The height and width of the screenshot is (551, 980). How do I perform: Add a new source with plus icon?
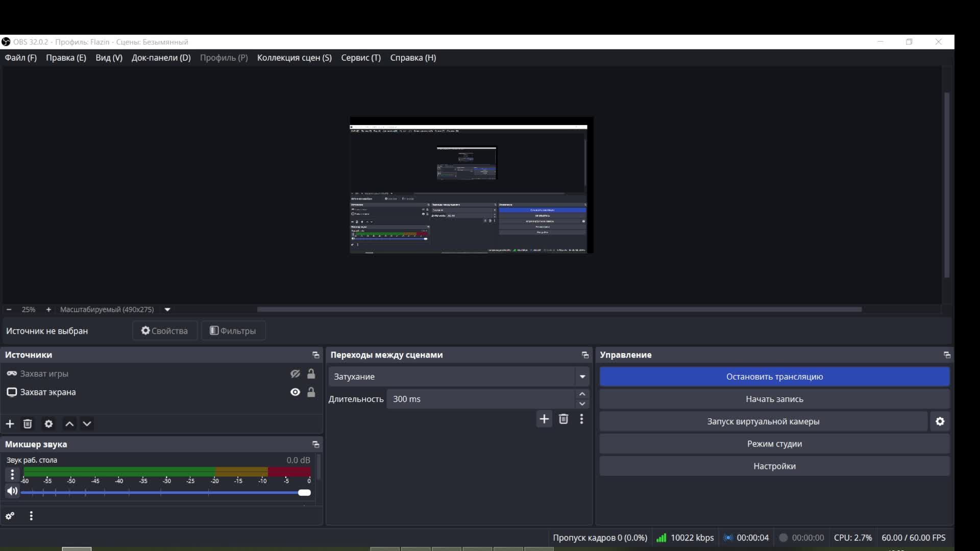[10, 424]
